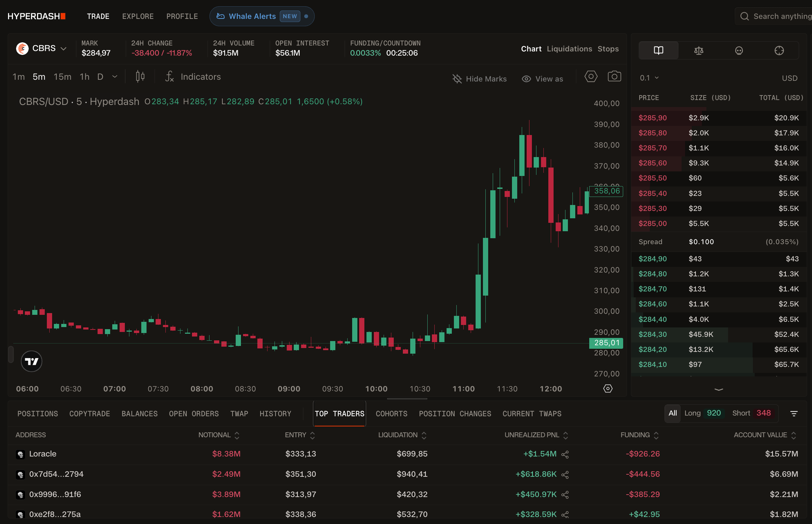Open Whale Alerts

tap(262, 16)
